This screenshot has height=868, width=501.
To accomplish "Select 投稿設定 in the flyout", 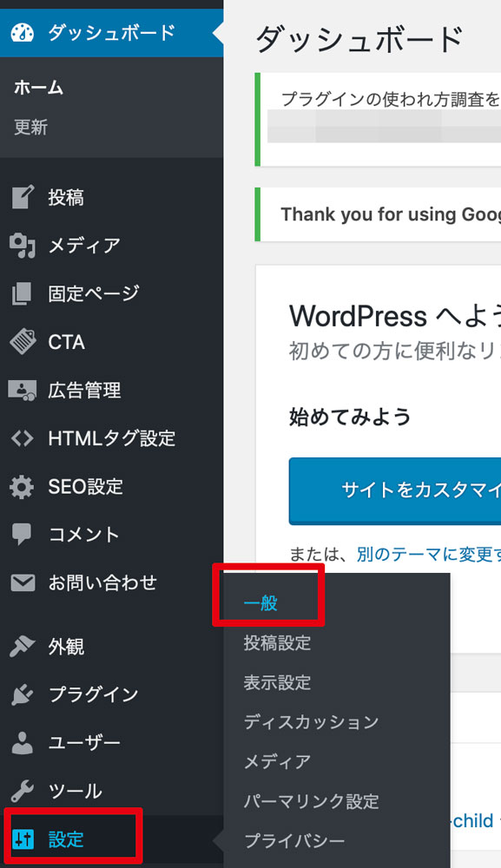I will point(277,643).
